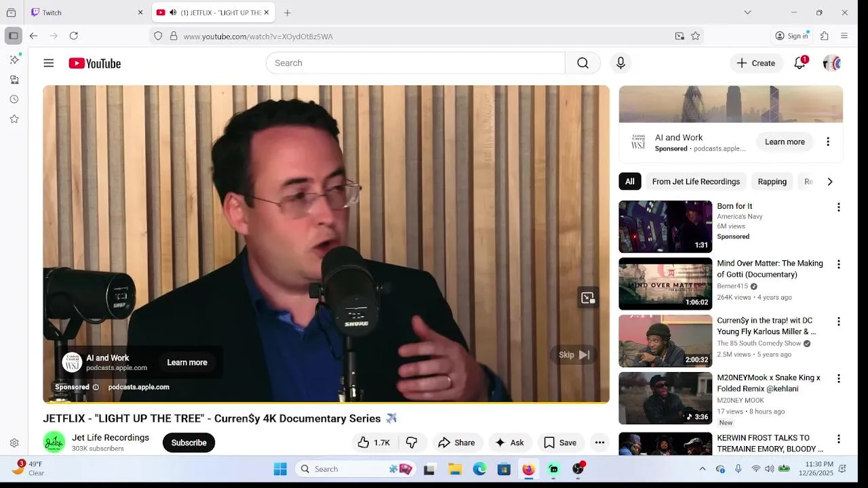The image size is (868, 488).
Task: Open Firefox application hamburger menu
Action: [x=844, y=36]
